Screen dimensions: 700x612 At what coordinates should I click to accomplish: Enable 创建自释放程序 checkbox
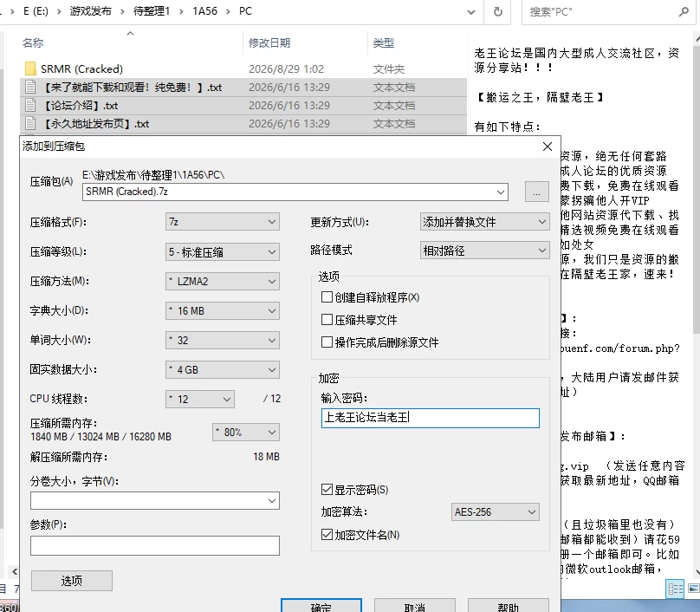327,297
